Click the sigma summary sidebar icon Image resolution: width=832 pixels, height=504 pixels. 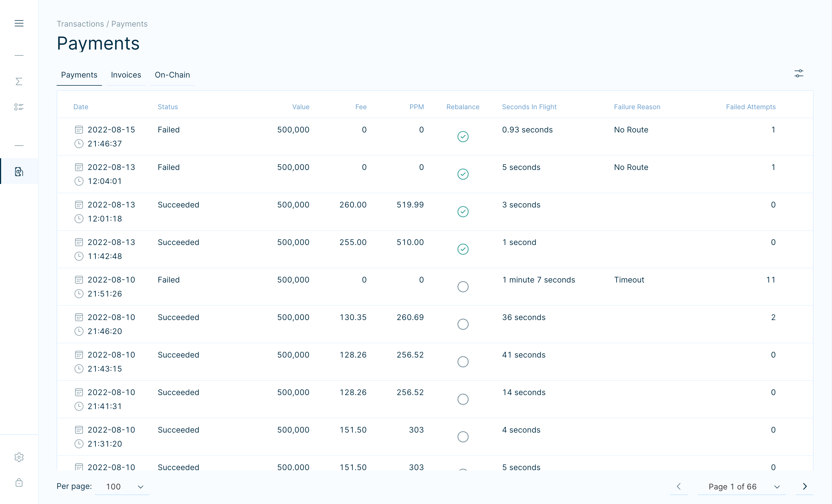click(x=19, y=81)
